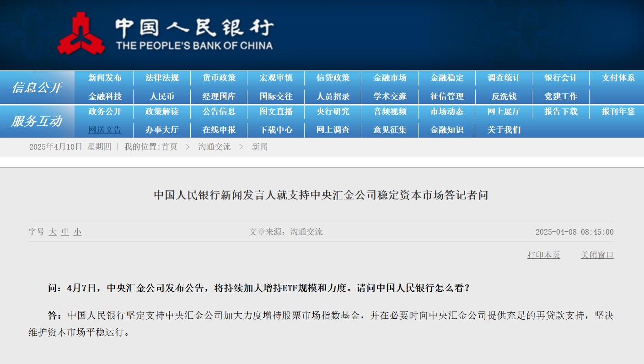Select 支付体系 in the navigation bar
The height and width of the screenshot is (364, 644).
pos(618,78)
